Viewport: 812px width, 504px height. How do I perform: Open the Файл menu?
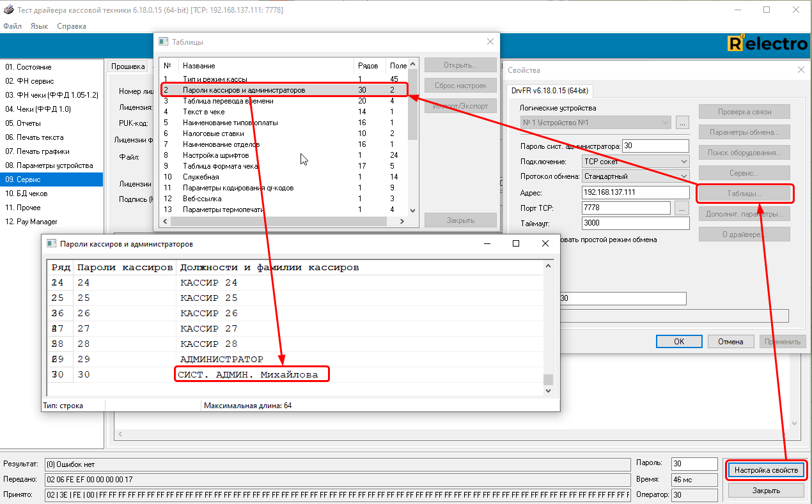point(12,26)
